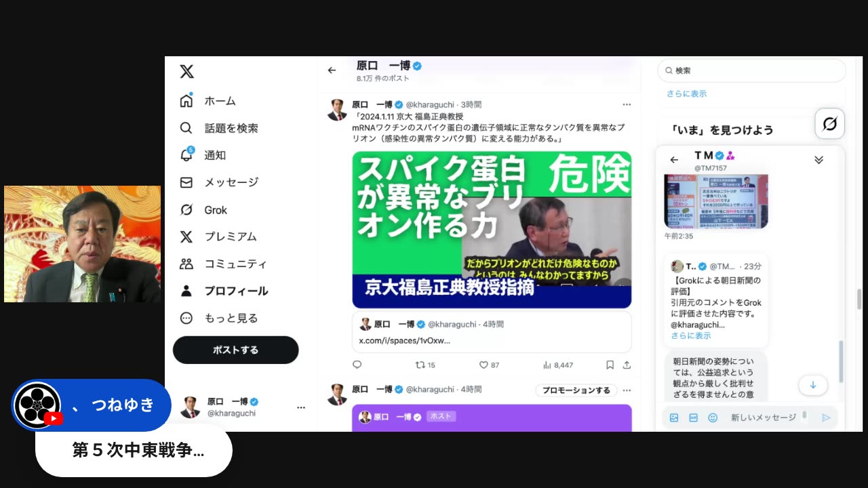Open メッセージ in the sidebar

pos(219,182)
